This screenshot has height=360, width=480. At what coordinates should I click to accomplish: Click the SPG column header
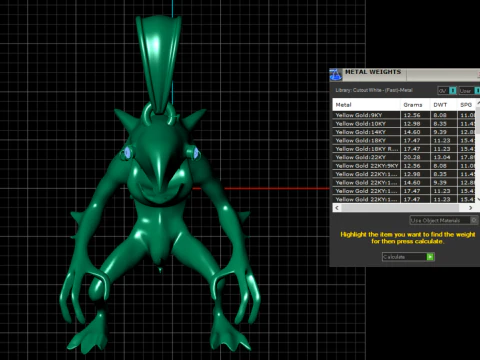466,105
